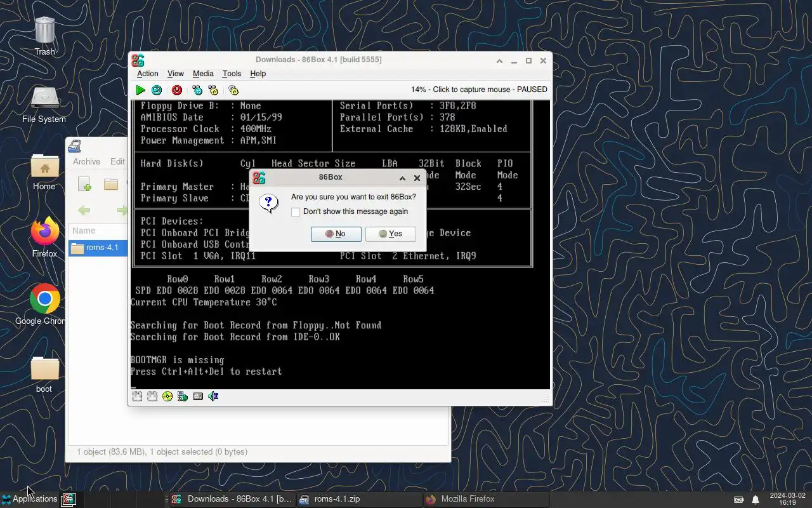812x508 pixels.
Task: Open the Tools menu in 86Box
Action: tap(232, 74)
